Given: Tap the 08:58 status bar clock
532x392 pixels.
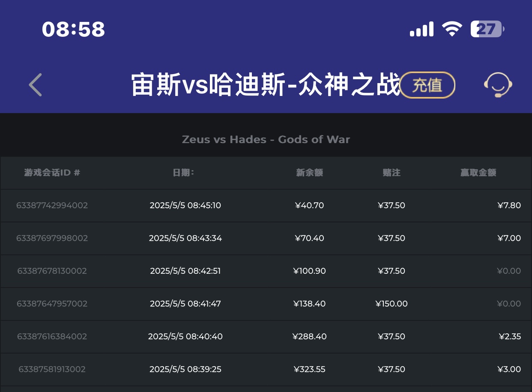Looking at the screenshot, I should pos(74,29).
